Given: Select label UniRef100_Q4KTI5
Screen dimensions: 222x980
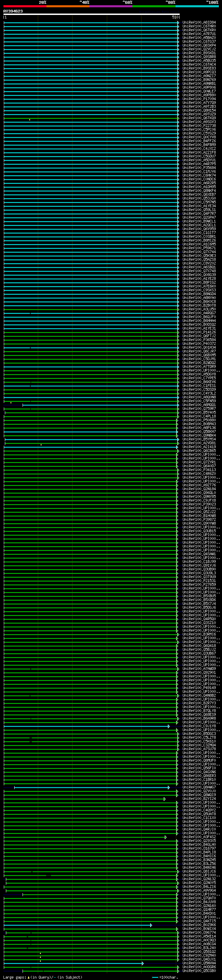Looking at the screenshot, I should click(199, 921).
